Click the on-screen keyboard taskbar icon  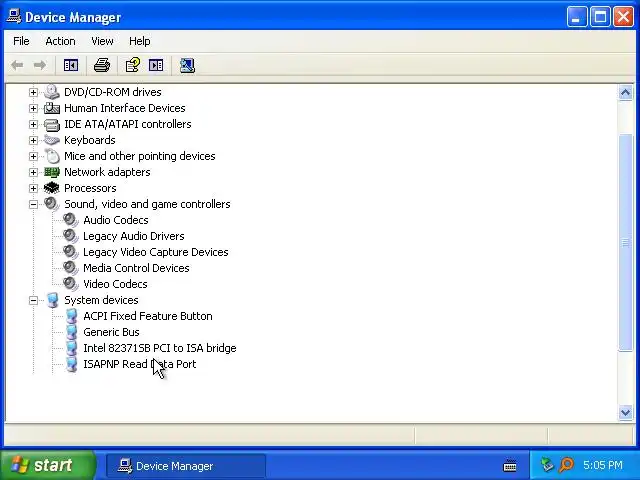510,466
